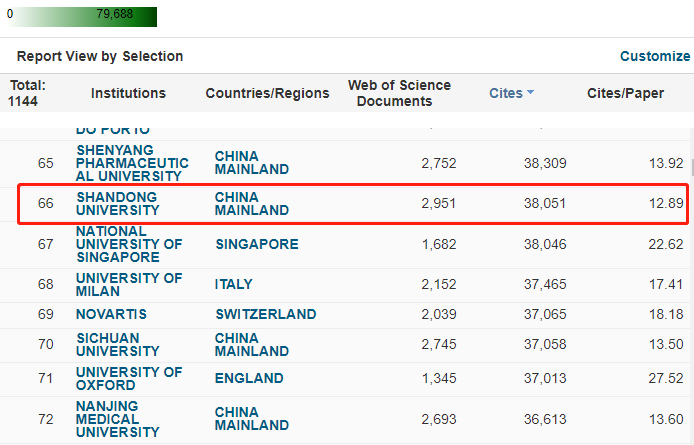Click the Web of Science Documents header

click(x=399, y=93)
